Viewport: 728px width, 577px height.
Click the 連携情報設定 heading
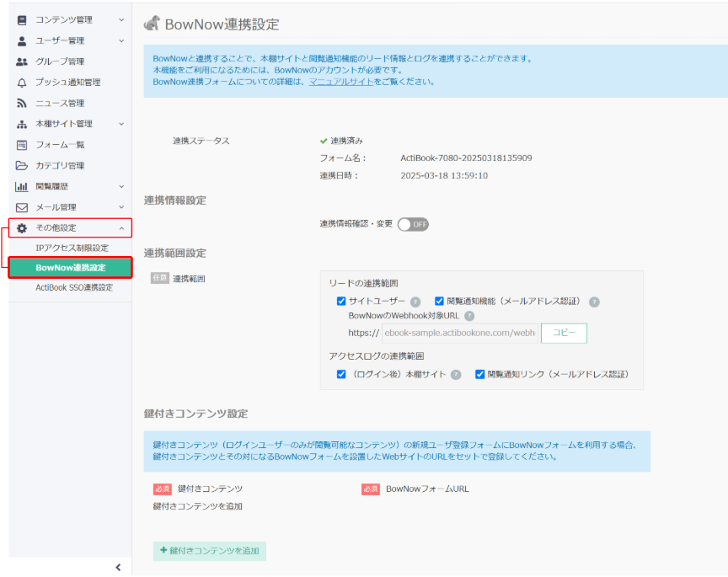[x=175, y=200]
